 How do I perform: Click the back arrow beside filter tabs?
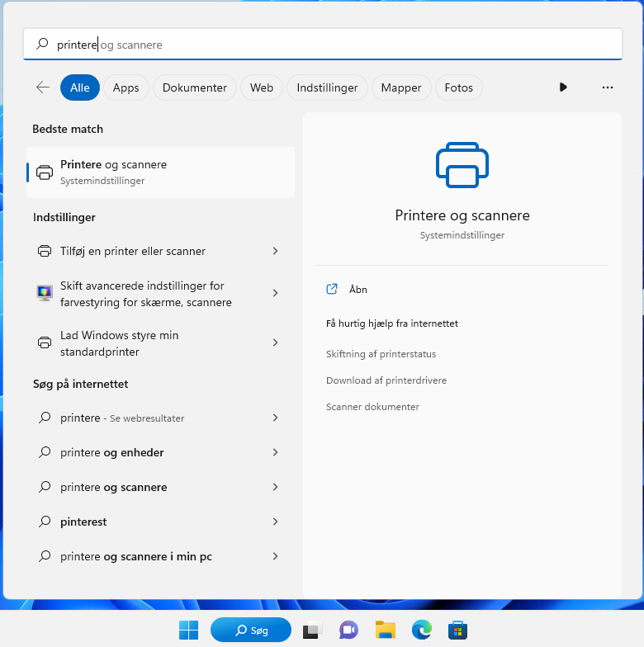43,87
